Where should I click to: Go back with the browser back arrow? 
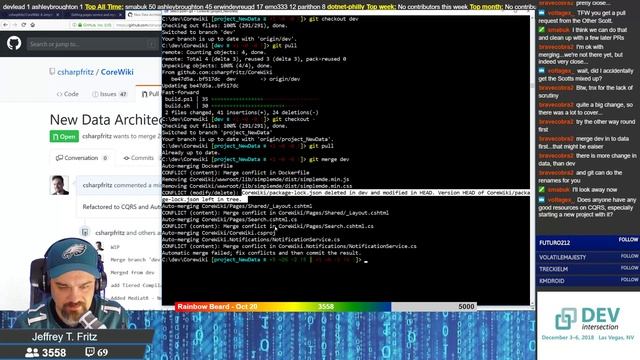click(x=5, y=25)
